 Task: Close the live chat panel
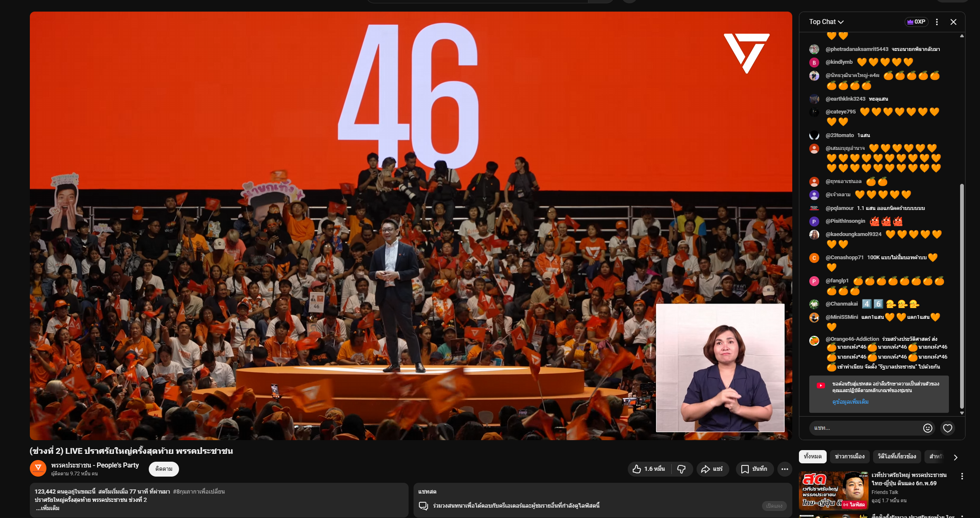click(x=953, y=22)
